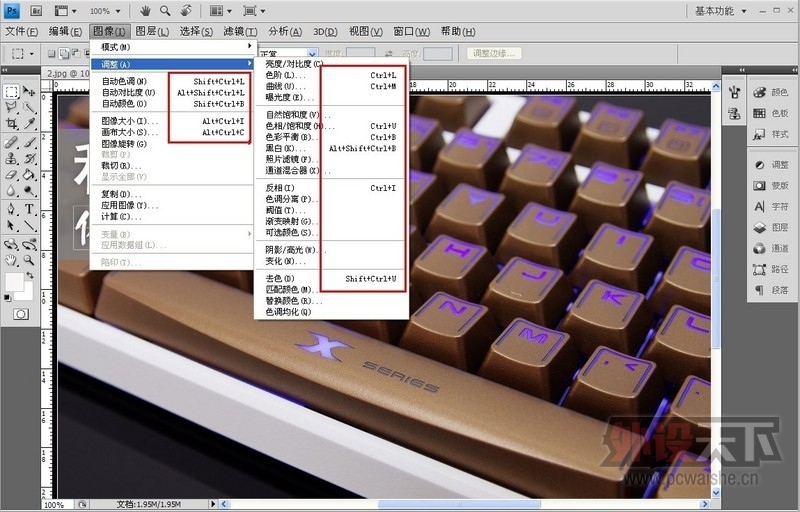Open the 颜色 Color panel

(771, 92)
